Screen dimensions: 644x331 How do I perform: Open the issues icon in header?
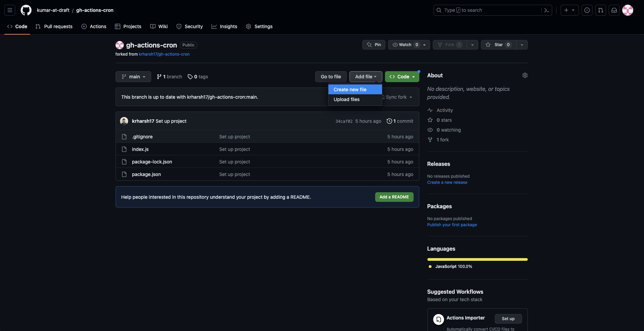[x=587, y=10]
